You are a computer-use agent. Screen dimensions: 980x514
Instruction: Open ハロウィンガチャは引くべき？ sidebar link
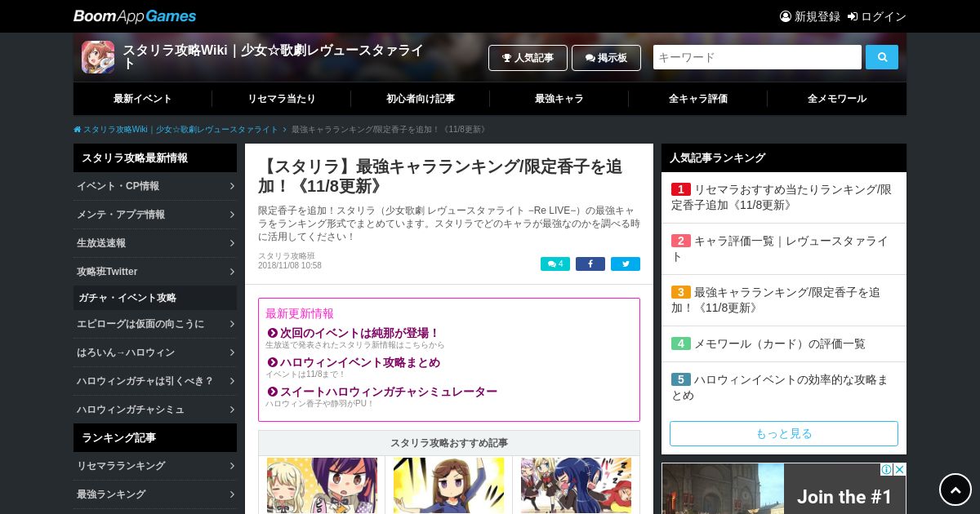[x=155, y=381]
